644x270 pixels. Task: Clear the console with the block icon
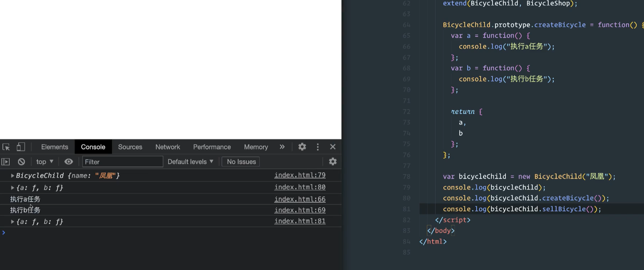[22, 162]
